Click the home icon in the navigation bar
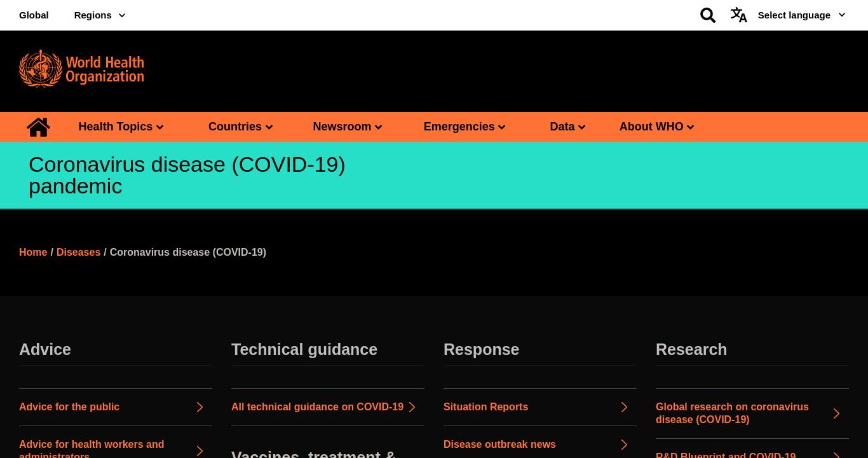Viewport: 868px width, 458px height. point(38,127)
